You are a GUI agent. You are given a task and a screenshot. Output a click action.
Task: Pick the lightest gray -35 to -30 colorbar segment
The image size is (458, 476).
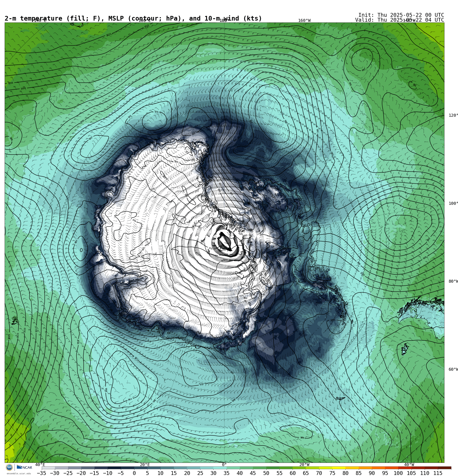click(x=48, y=468)
